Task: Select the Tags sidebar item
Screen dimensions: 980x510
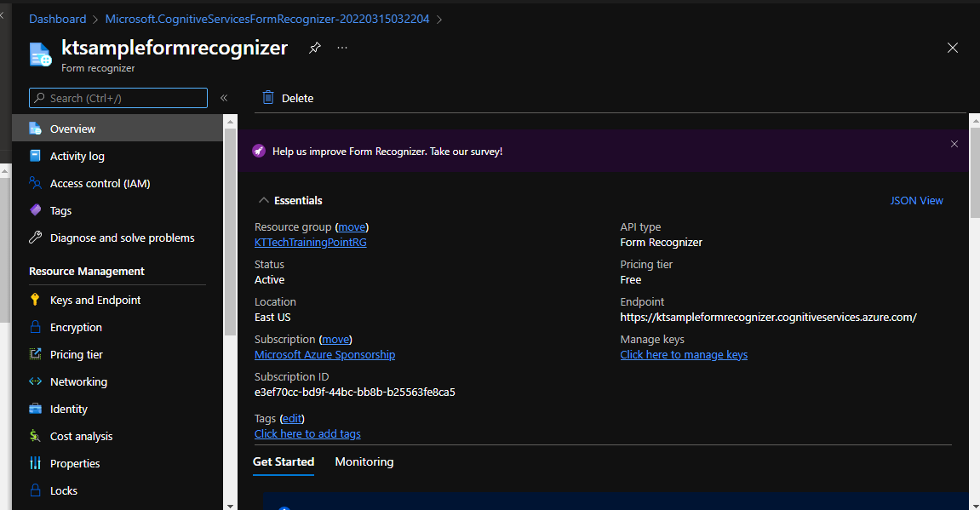Action: tap(60, 210)
